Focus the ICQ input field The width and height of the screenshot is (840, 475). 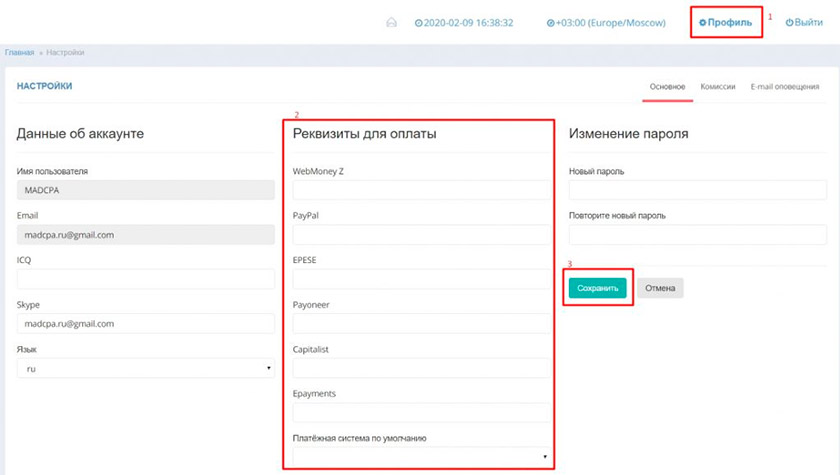146,279
